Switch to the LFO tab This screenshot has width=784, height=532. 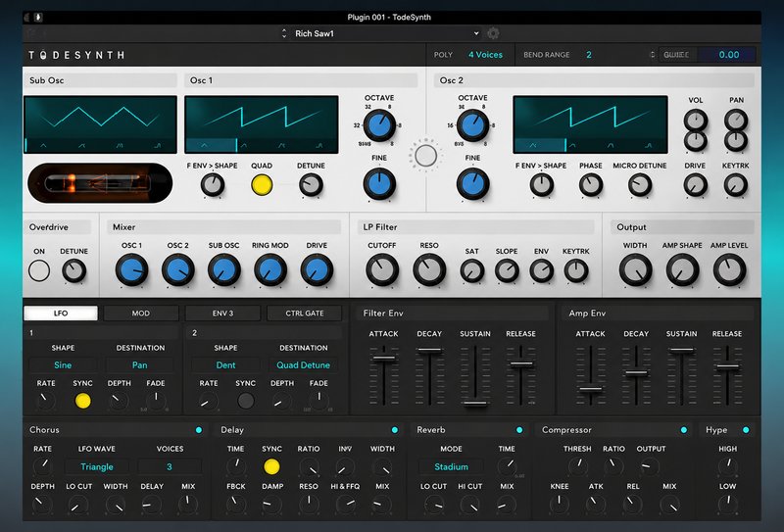(x=61, y=313)
